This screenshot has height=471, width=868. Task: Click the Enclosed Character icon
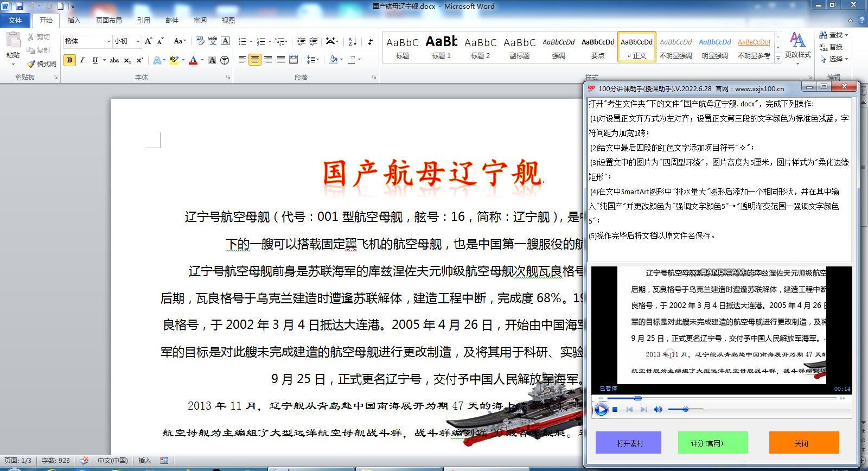point(225,60)
